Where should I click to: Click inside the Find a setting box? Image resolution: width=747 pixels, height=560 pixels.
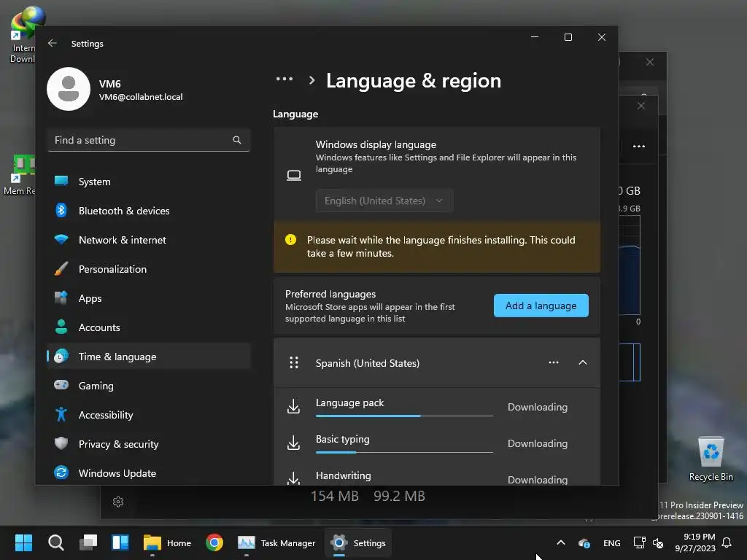[149, 140]
